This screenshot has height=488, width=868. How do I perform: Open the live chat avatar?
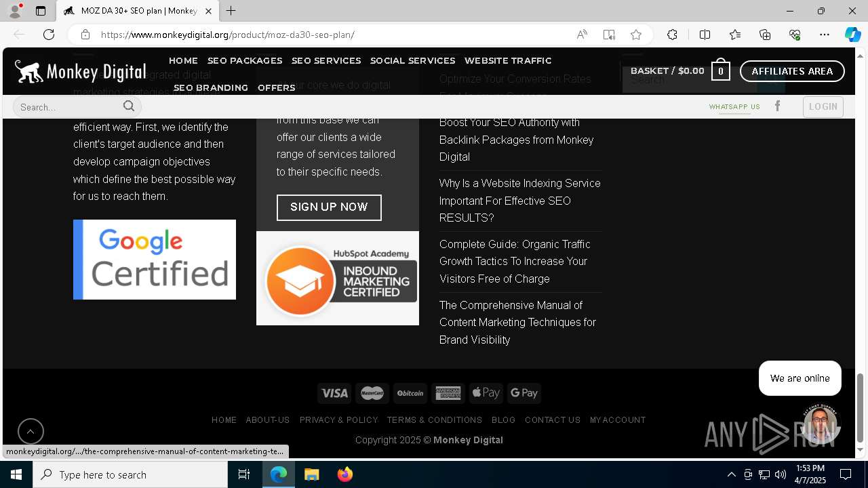click(820, 425)
